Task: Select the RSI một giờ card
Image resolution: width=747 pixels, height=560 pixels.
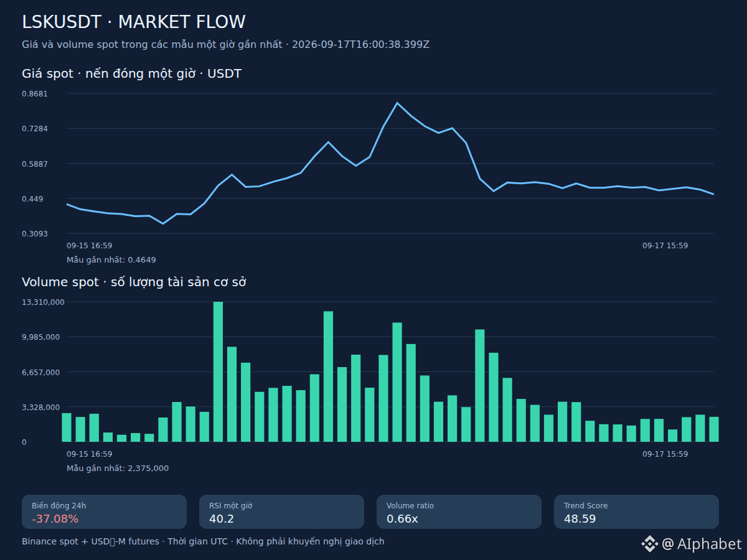Action: [x=281, y=512]
